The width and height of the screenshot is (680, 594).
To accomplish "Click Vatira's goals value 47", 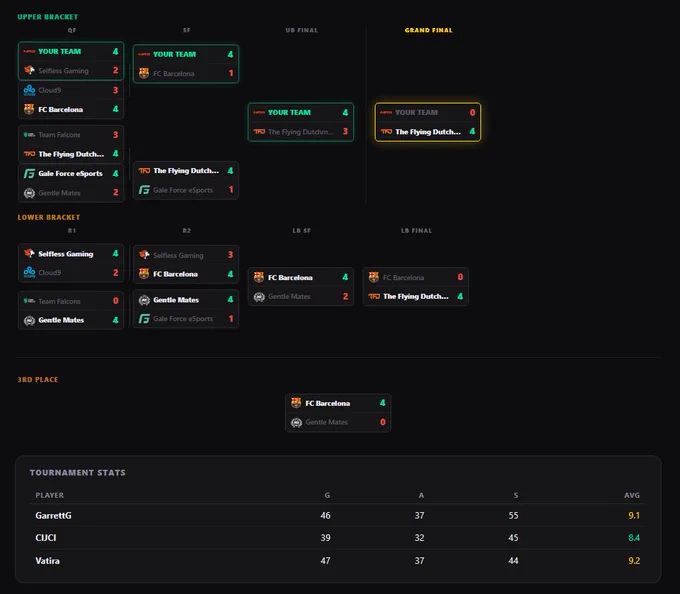I will coord(325,561).
